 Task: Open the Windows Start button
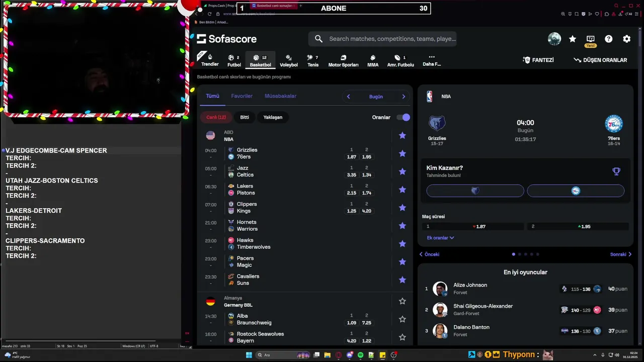[249, 355]
